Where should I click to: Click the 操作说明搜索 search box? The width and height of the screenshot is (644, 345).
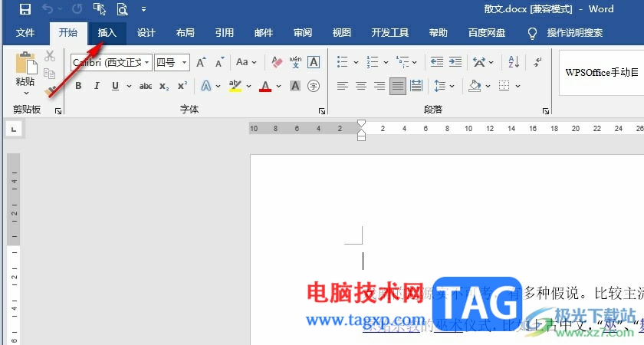(574, 33)
